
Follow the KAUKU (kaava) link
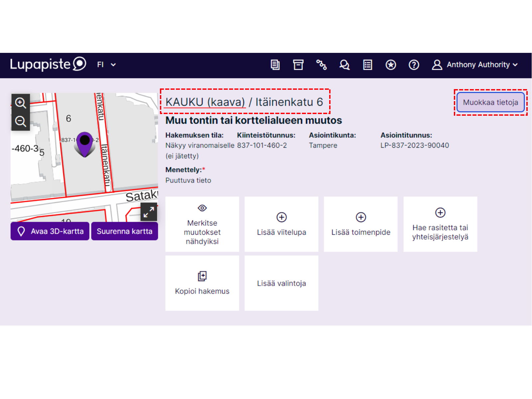(205, 102)
